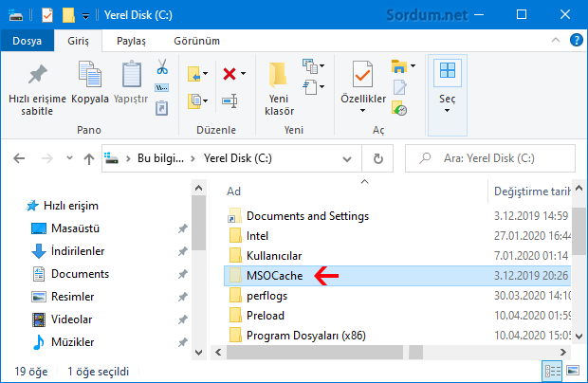Open the Dosya menu
The height and width of the screenshot is (383, 588).
27,41
